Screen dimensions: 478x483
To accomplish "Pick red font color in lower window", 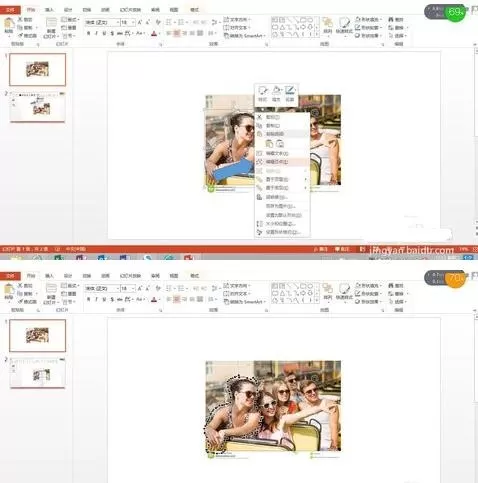I will (x=154, y=299).
